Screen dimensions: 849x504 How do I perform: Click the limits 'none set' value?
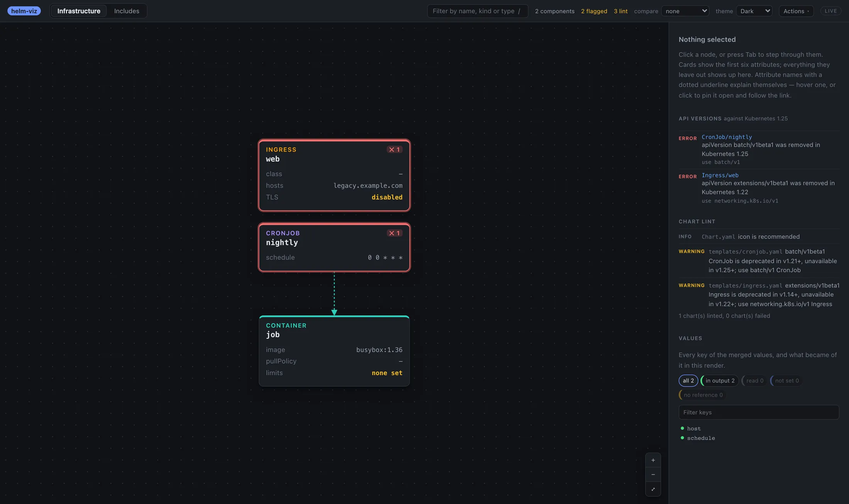coord(387,373)
